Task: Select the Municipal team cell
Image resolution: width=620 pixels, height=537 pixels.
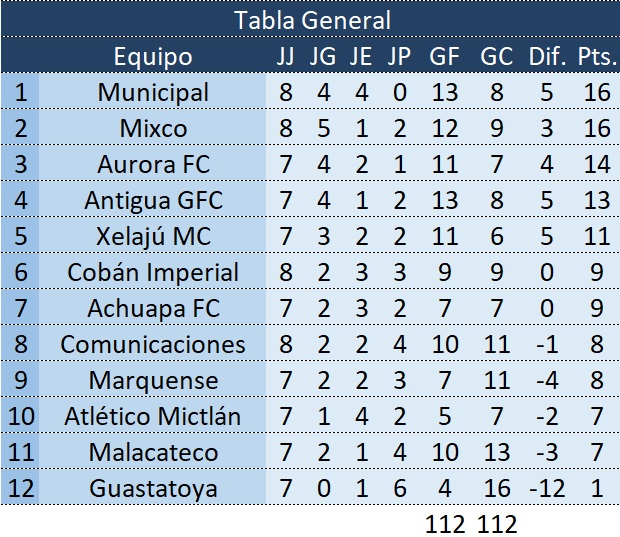Action: pos(153,92)
